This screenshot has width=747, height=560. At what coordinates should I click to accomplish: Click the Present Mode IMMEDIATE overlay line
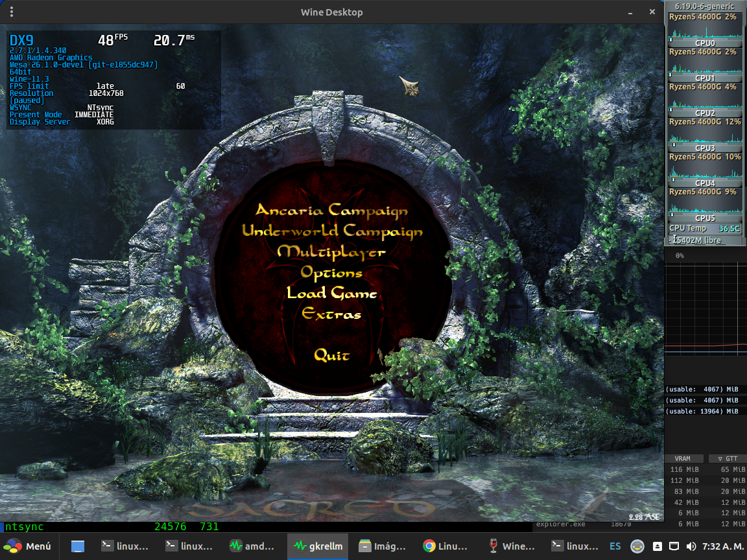point(62,115)
